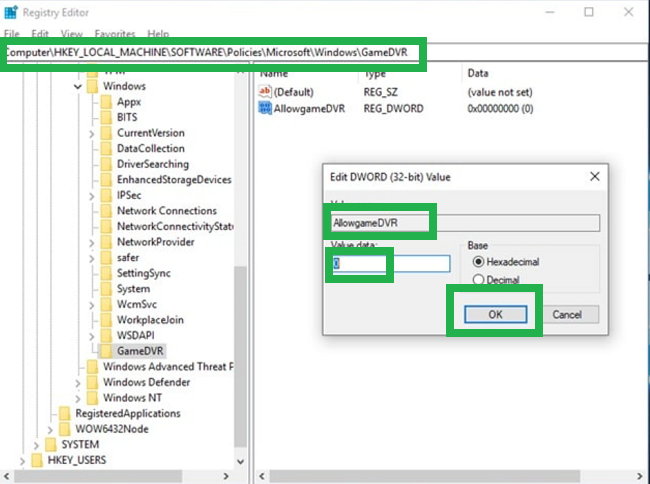Screen dimensions: 650x484
Task: Expand the CurrentVersion key
Action: pos(92,133)
